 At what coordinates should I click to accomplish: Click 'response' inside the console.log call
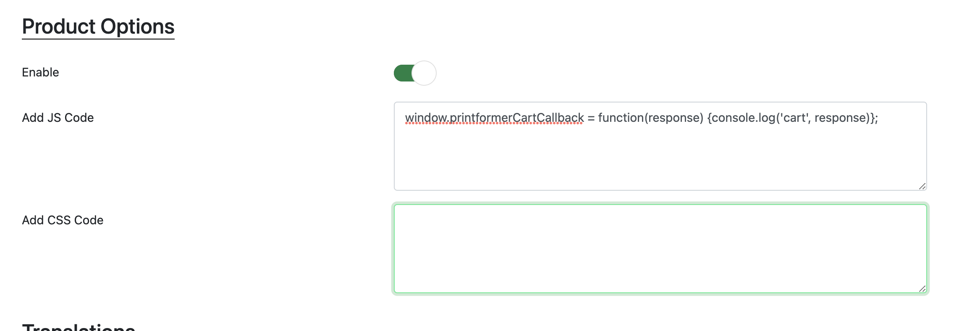[841, 118]
